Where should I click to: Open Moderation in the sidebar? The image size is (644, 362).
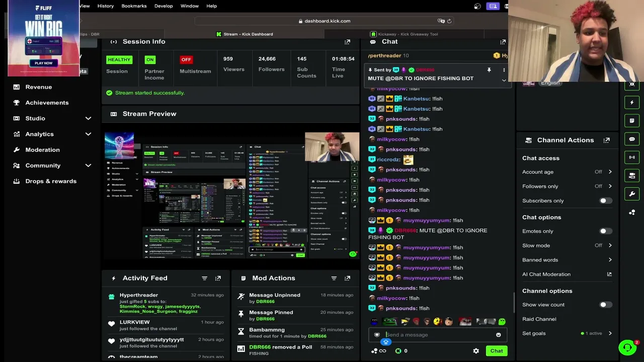pyautogui.click(x=36, y=150)
